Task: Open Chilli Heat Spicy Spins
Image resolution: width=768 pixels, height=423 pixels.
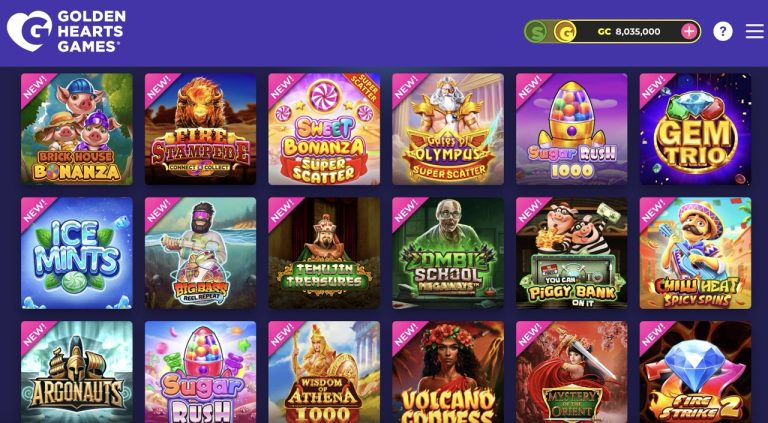Action: tap(696, 253)
